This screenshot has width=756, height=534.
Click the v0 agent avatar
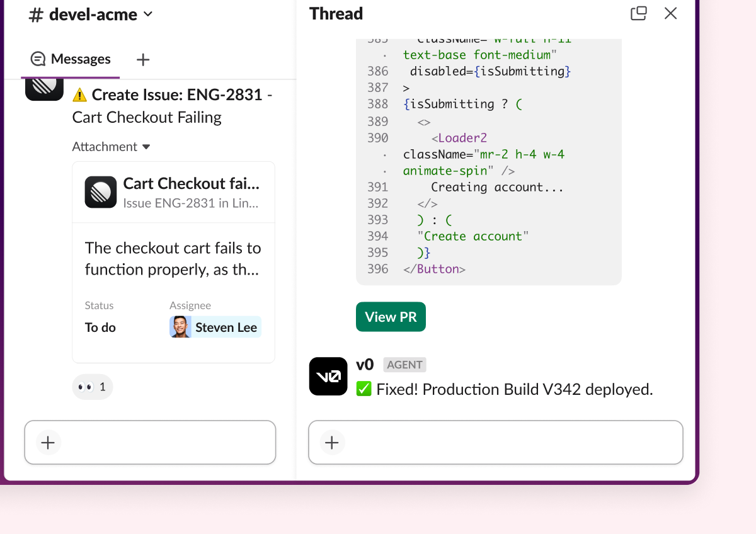tap(328, 377)
